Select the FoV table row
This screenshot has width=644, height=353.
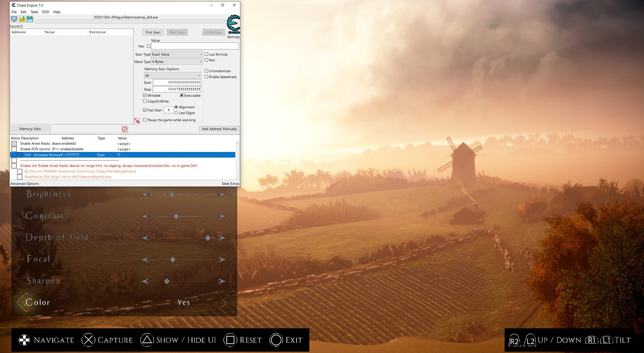coord(123,155)
